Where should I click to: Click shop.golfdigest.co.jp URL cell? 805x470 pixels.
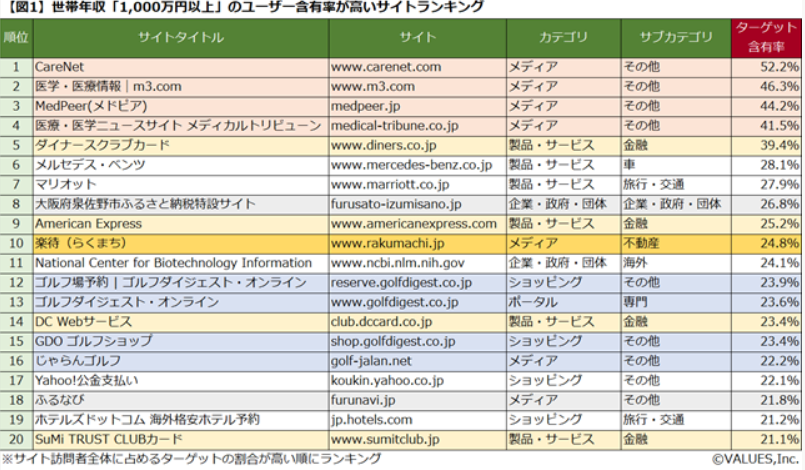(417, 342)
